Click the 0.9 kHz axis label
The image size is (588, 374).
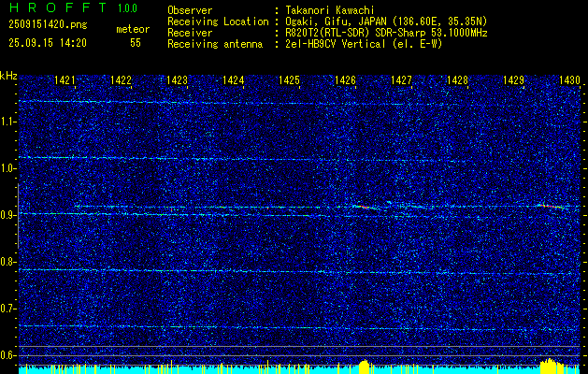(x=7, y=215)
